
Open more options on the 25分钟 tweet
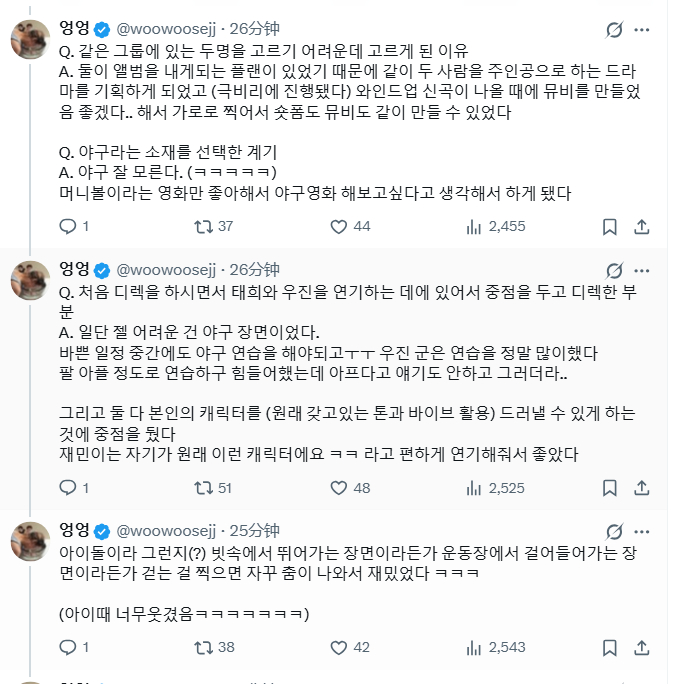[x=641, y=531]
